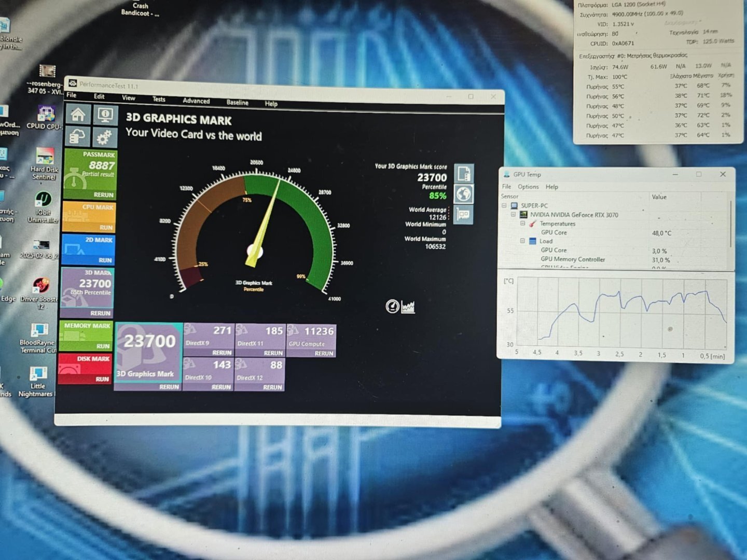The image size is (747, 560).
Task: Open the File menu in PerformanceTest
Action: click(x=72, y=95)
